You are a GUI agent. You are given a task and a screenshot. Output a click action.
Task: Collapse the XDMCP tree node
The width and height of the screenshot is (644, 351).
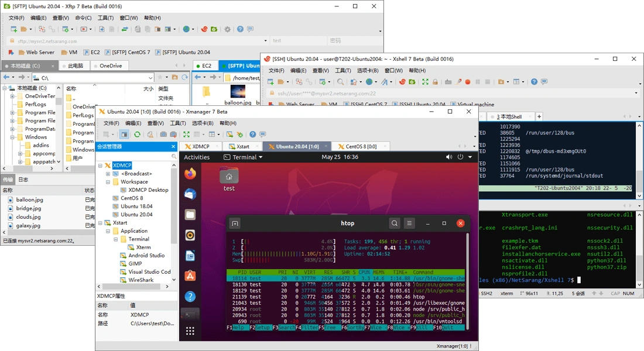[x=100, y=166]
